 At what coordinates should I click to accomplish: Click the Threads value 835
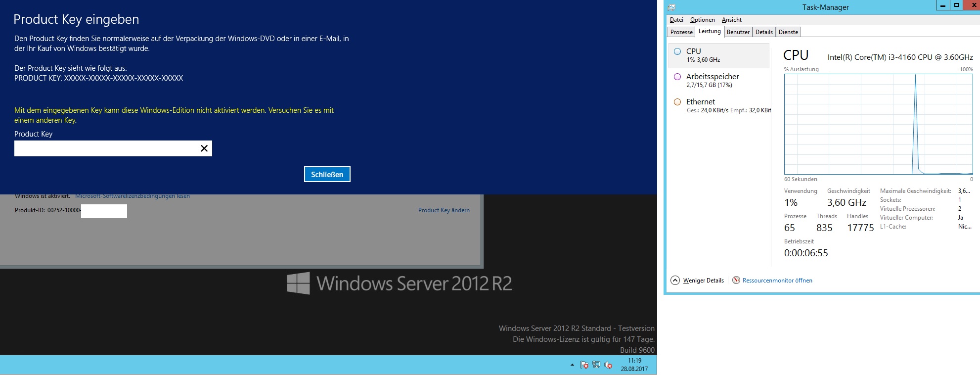pos(824,228)
